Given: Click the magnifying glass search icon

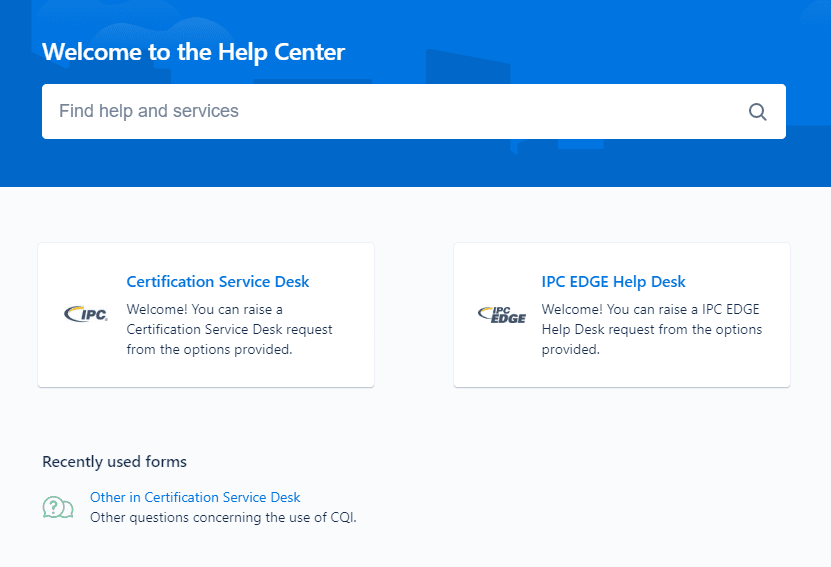Looking at the screenshot, I should tap(757, 112).
